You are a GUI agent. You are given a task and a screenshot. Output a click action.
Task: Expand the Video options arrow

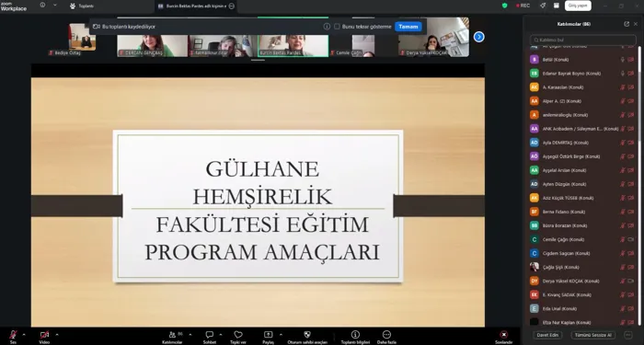pos(57,334)
